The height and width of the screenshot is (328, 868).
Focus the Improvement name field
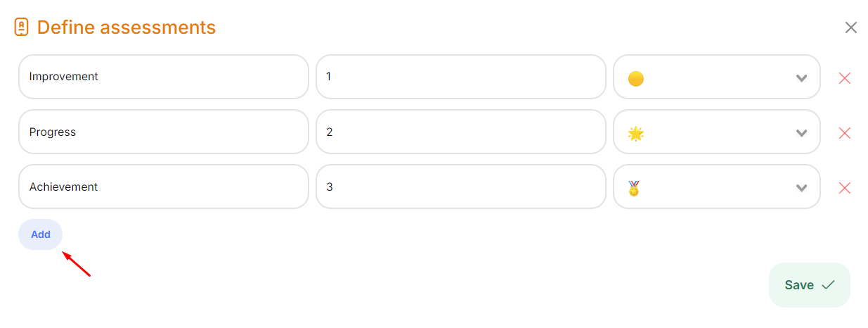tap(163, 77)
